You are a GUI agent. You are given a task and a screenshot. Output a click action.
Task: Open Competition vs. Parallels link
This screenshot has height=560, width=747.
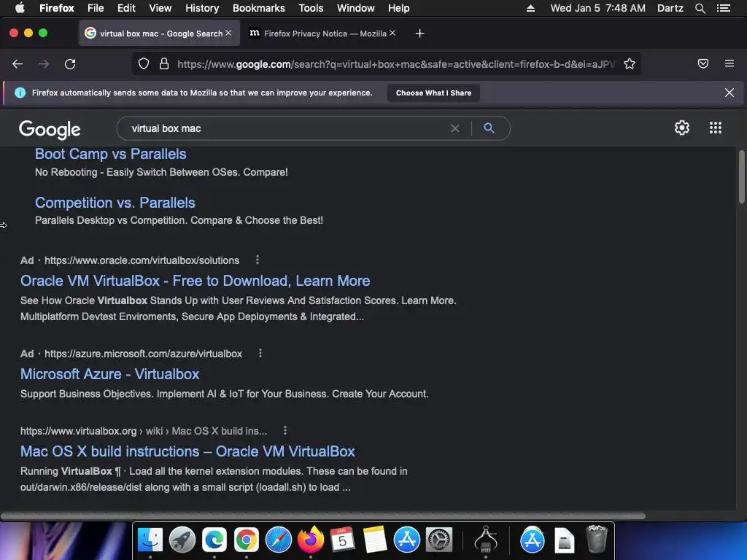(115, 203)
